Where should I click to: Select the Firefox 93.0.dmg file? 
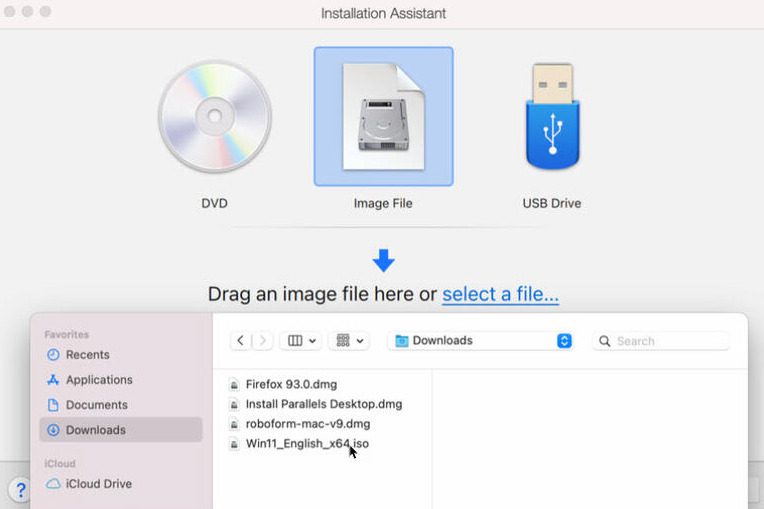click(x=291, y=384)
